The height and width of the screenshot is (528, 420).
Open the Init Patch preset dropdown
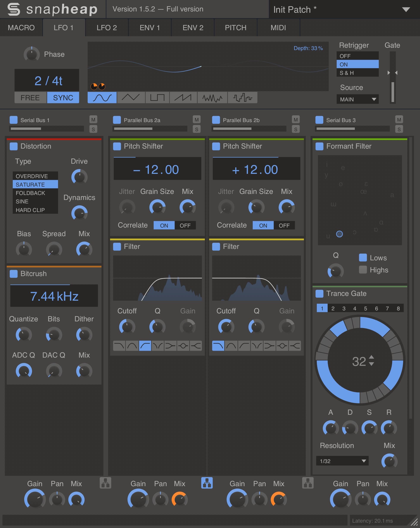(343, 9)
